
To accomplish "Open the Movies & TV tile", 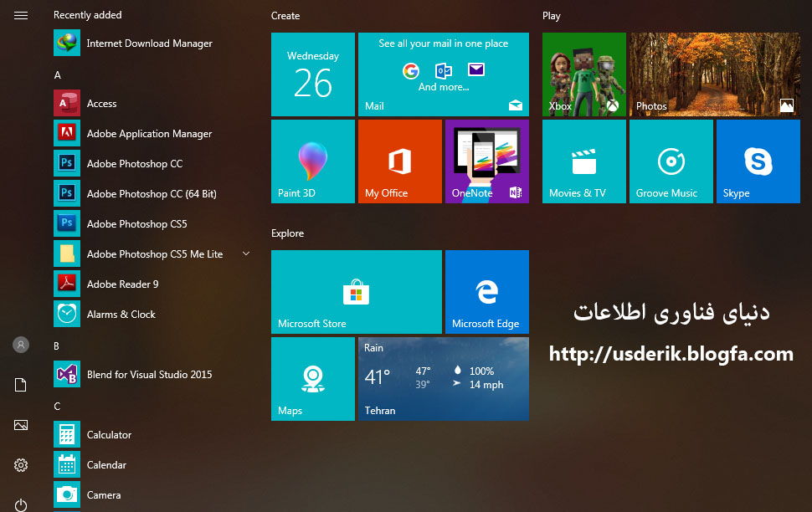I will 584,161.
